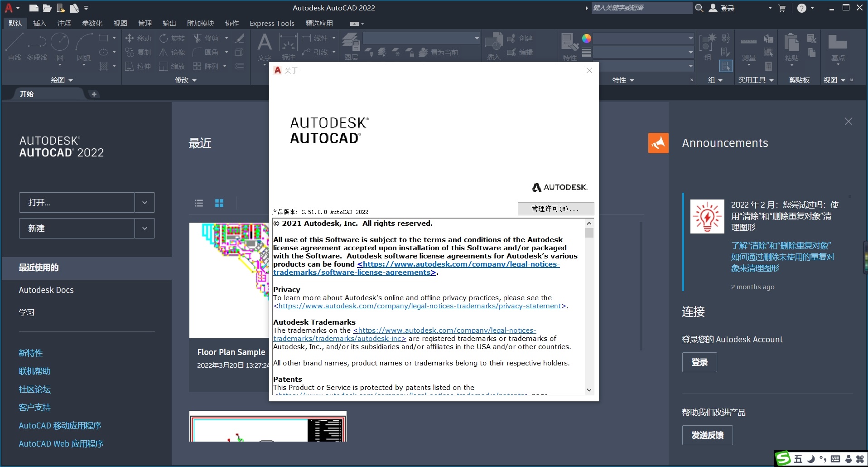Choose the Copy (复制) tool
Viewport: 868px width, 467px height.
(138, 52)
